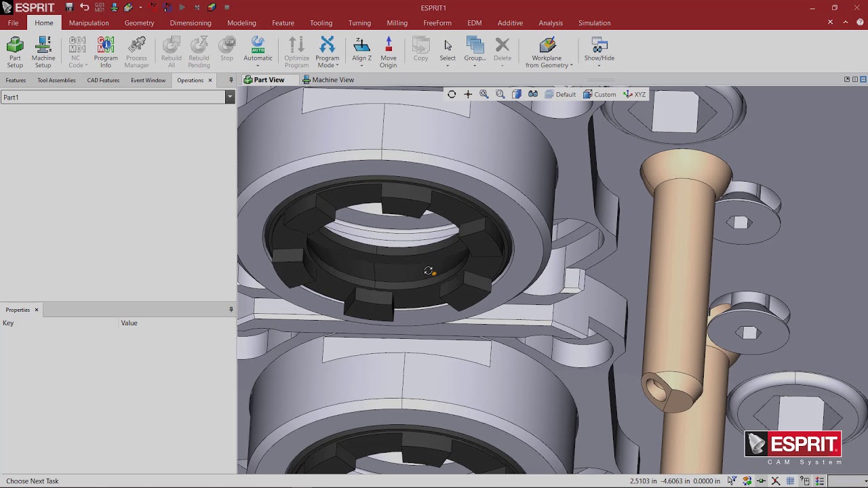Switch to the Geometry ribbon tab

139,22
